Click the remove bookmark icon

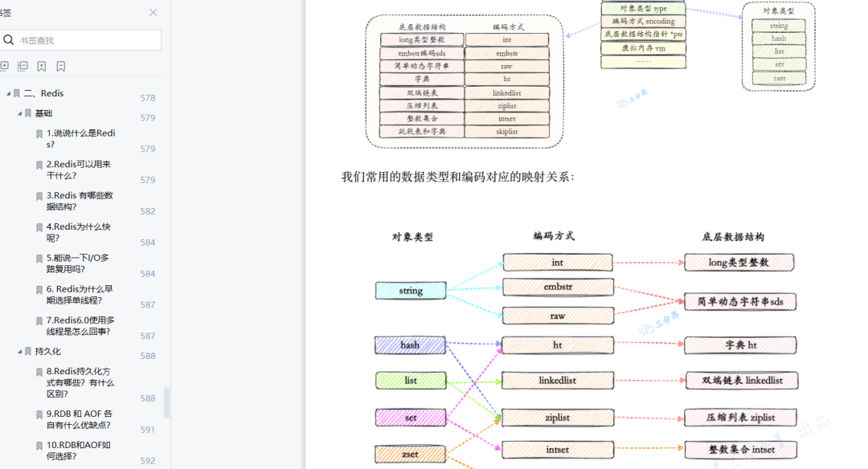coord(60,65)
